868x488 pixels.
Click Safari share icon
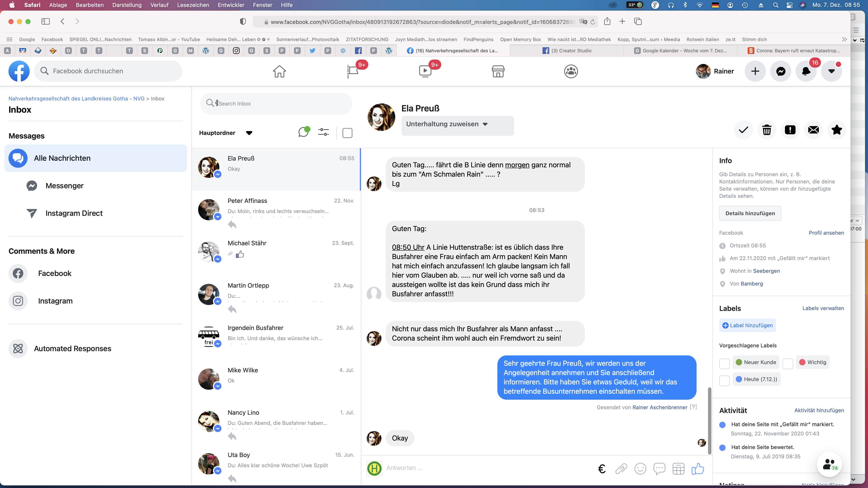coord(607,21)
